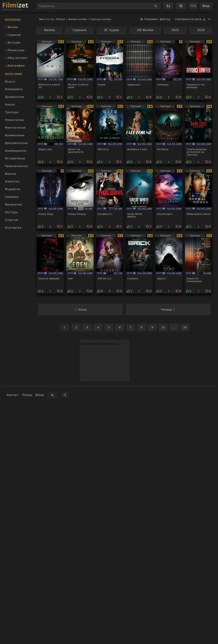Like the movie МЗГАН 2.0
The height and width of the screenshot is (644, 218).
(100, 291)
